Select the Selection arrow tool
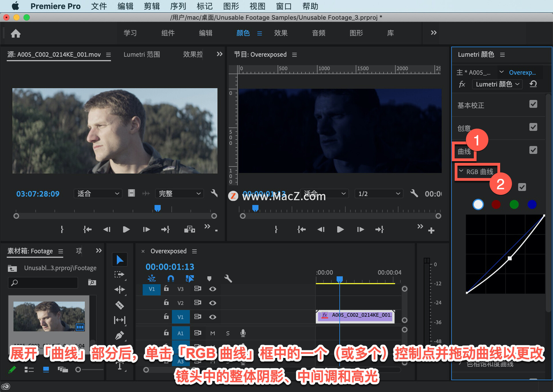This screenshot has height=392, width=553. (x=120, y=260)
